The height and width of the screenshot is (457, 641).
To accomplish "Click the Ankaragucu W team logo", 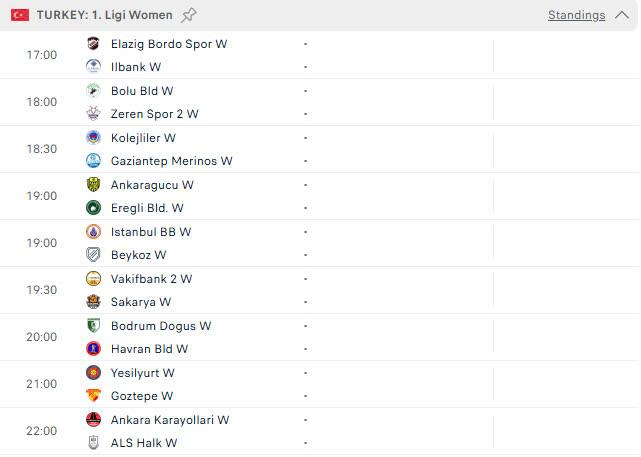I will tap(93, 184).
